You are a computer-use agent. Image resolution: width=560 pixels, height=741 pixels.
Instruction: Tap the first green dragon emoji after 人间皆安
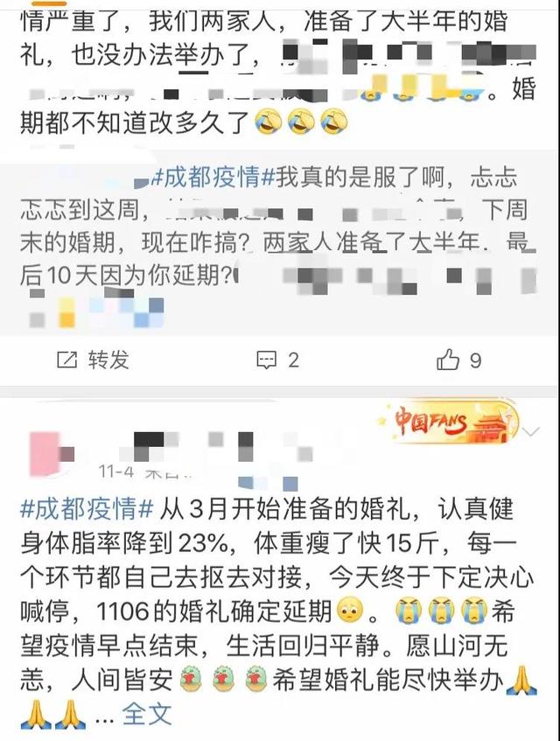(192, 679)
